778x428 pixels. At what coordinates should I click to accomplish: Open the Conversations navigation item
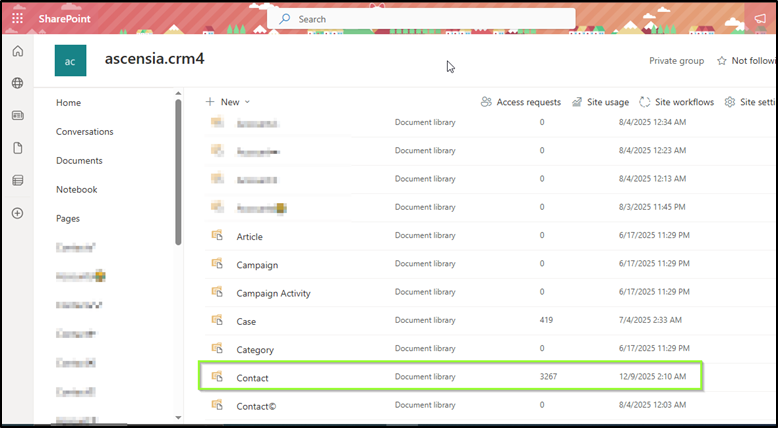84,132
